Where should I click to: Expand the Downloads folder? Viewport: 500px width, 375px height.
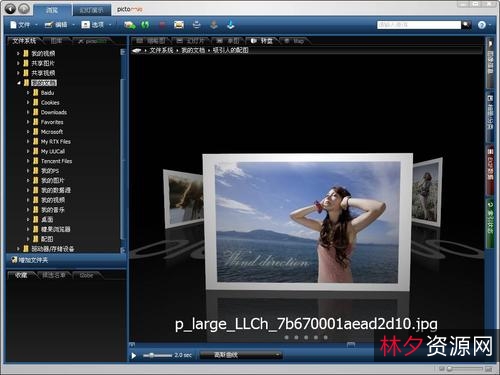(x=28, y=112)
